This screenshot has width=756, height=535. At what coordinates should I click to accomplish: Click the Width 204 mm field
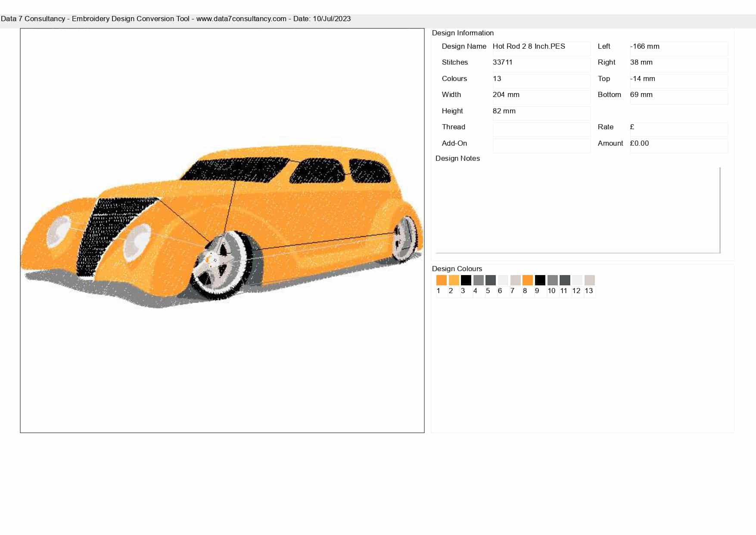pyautogui.click(x=541, y=97)
